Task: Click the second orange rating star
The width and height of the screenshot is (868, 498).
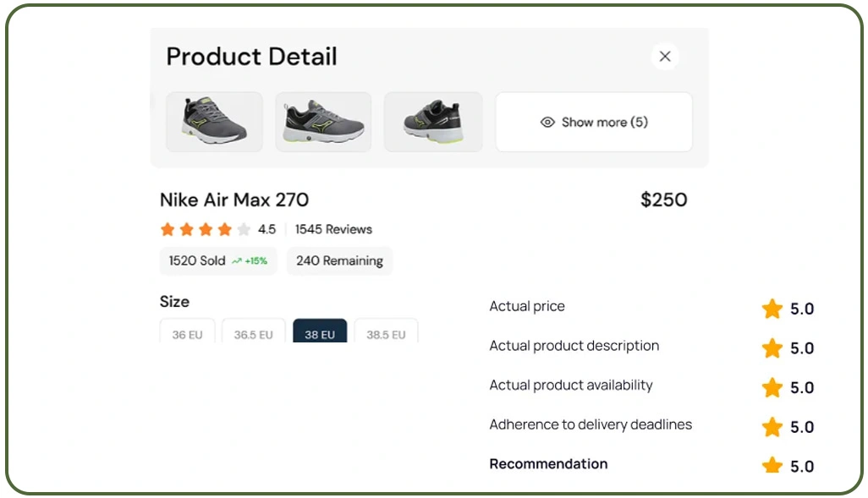Action: click(x=187, y=229)
